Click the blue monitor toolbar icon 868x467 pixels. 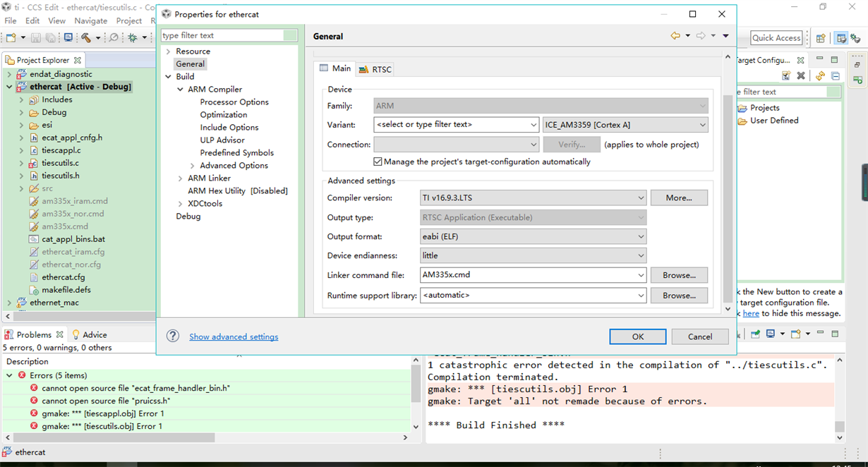68,37
